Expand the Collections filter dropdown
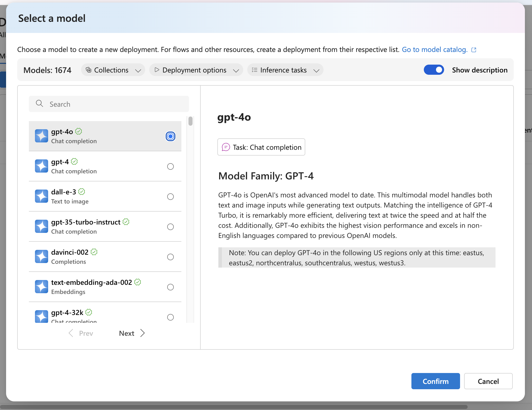This screenshot has width=532, height=410. 113,70
